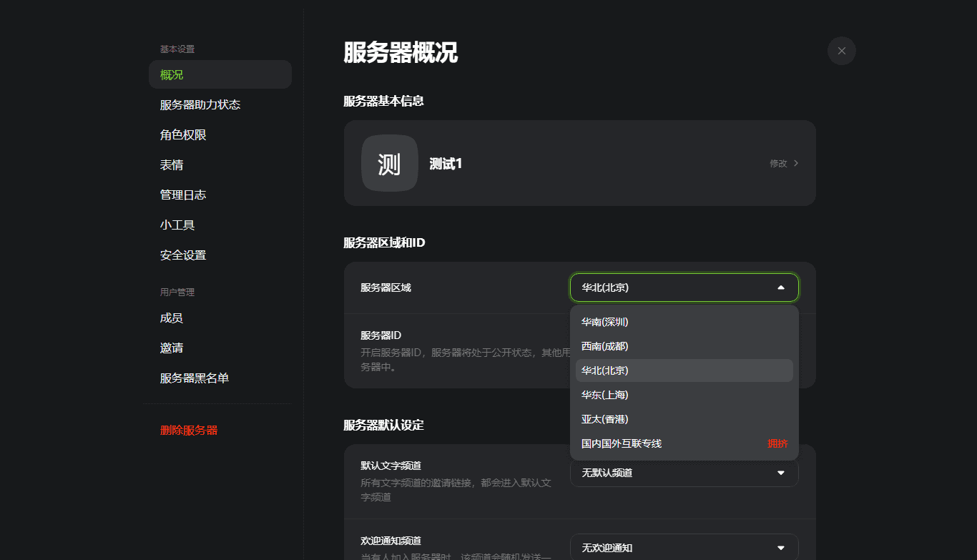Image resolution: width=977 pixels, height=560 pixels.
Task: Click 修改 to edit server name
Action: click(x=780, y=163)
